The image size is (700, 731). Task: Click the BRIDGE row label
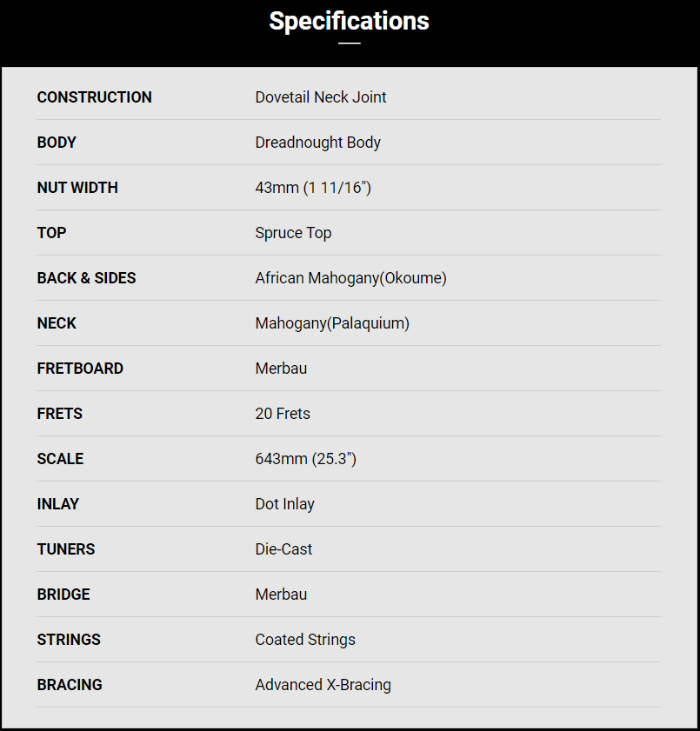[63, 595]
